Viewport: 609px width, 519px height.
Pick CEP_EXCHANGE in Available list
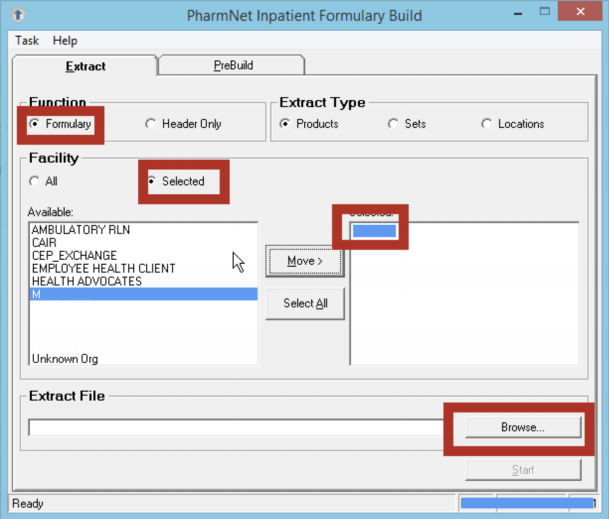click(74, 255)
